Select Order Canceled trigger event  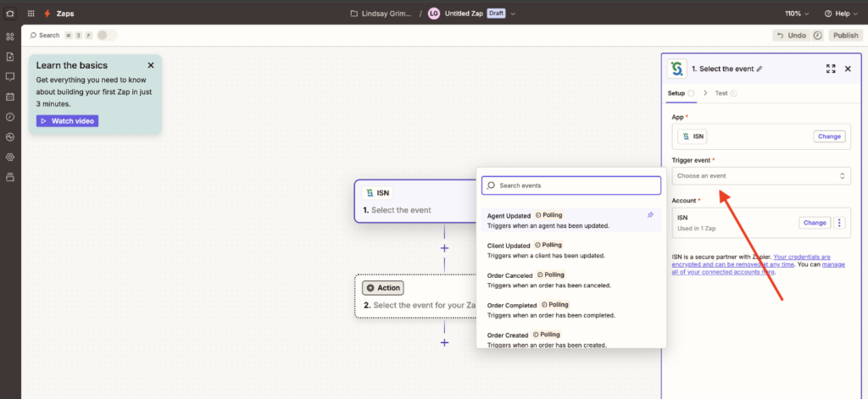[570, 280]
